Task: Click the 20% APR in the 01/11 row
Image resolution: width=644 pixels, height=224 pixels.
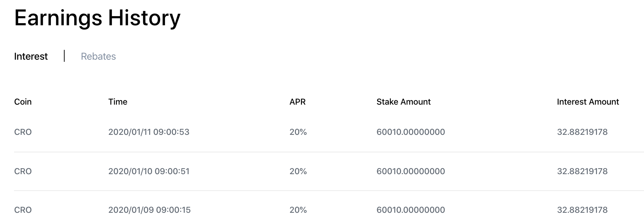Action: [298, 132]
